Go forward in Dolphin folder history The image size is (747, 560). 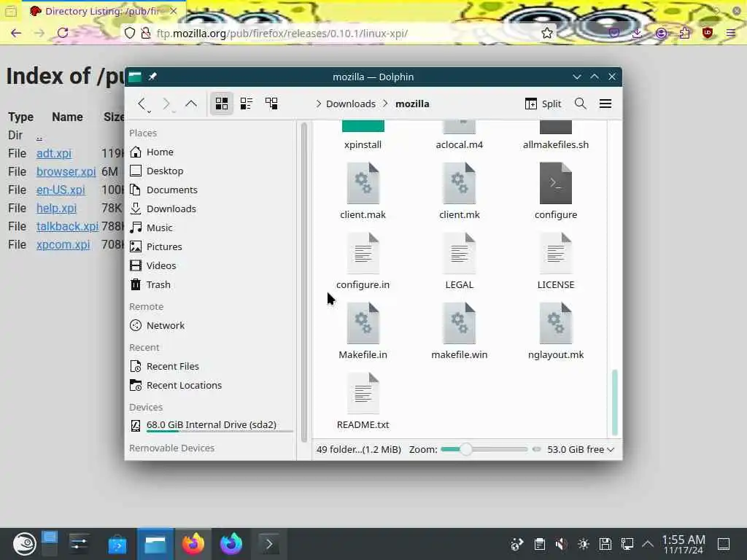click(166, 104)
